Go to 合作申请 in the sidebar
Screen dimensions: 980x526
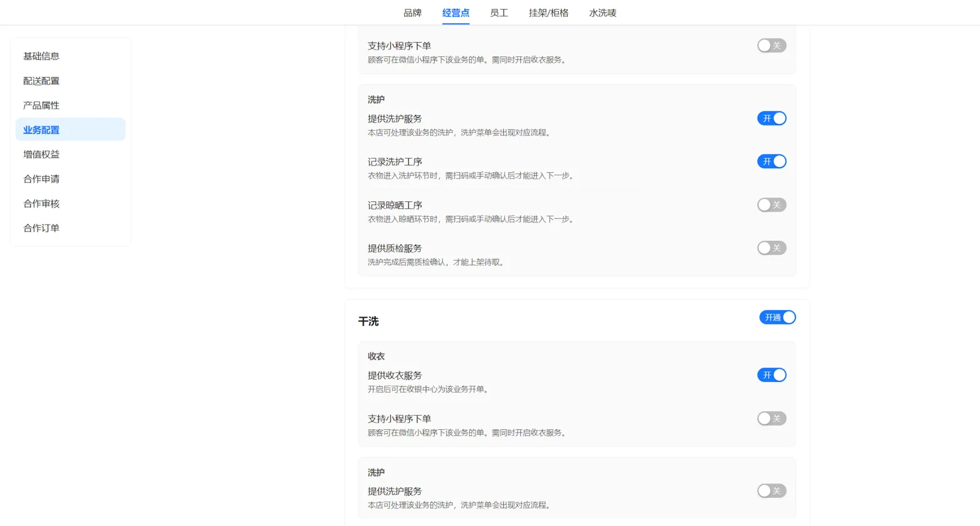(70, 179)
